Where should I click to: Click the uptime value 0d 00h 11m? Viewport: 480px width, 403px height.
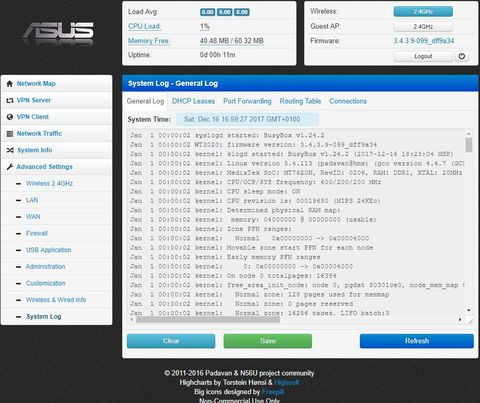pos(217,55)
